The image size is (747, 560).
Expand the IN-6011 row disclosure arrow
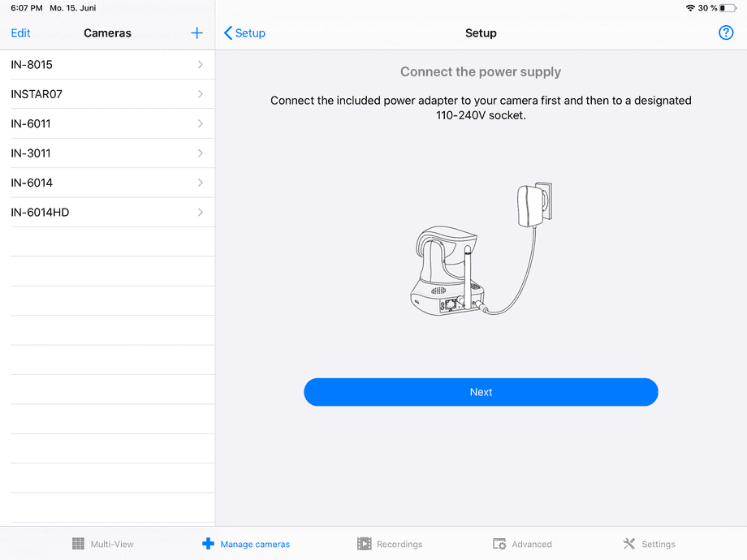(x=201, y=123)
